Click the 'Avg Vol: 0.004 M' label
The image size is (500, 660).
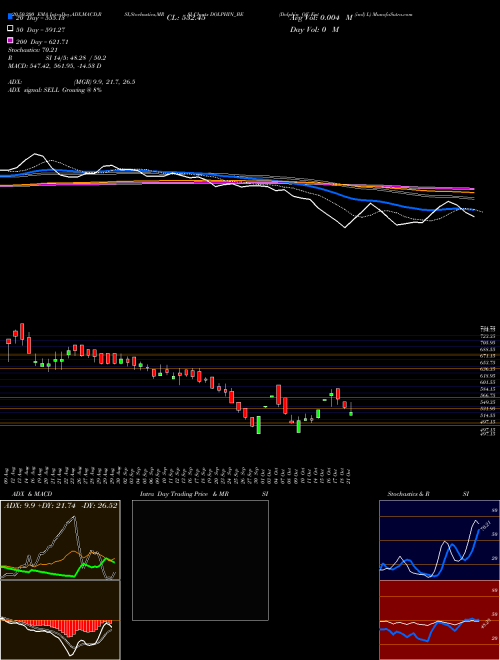coord(321,18)
